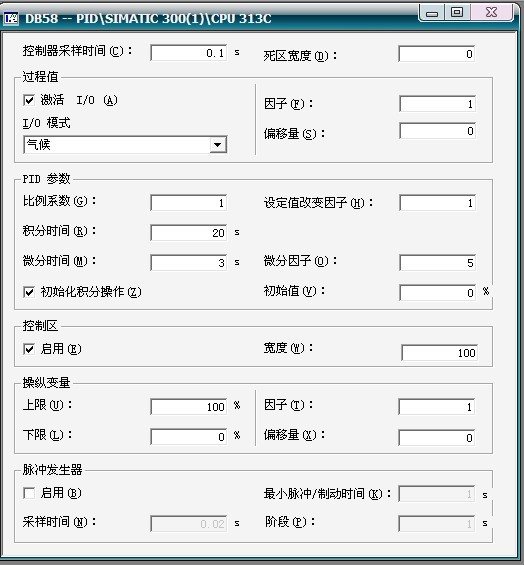Open the I/O 模式 dropdown arrow
The height and width of the screenshot is (565, 524).
pyautogui.click(x=218, y=145)
